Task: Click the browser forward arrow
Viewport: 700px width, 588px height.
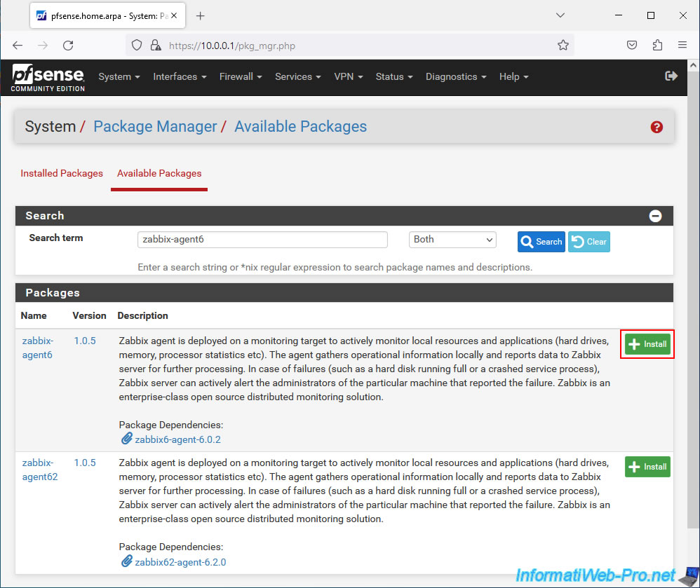Action: pos(43,46)
